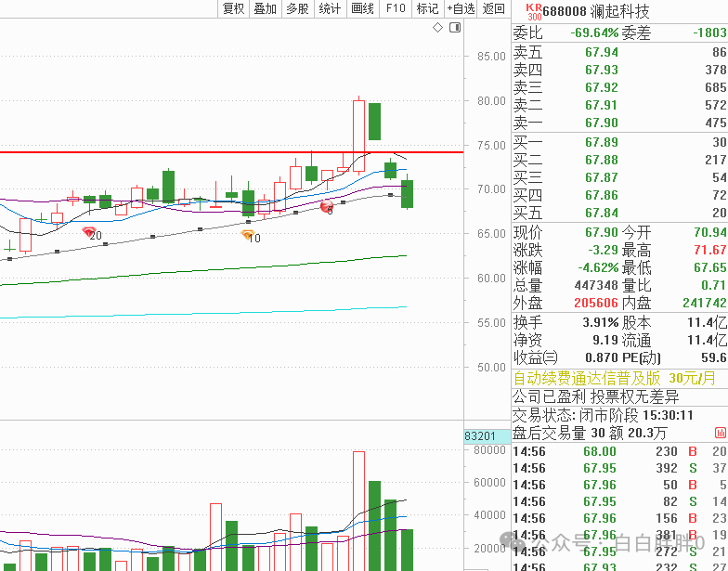Viewport: 728px width, 571px height.
Task: Click the 卖四 price 67.93
Action: [602, 70]
